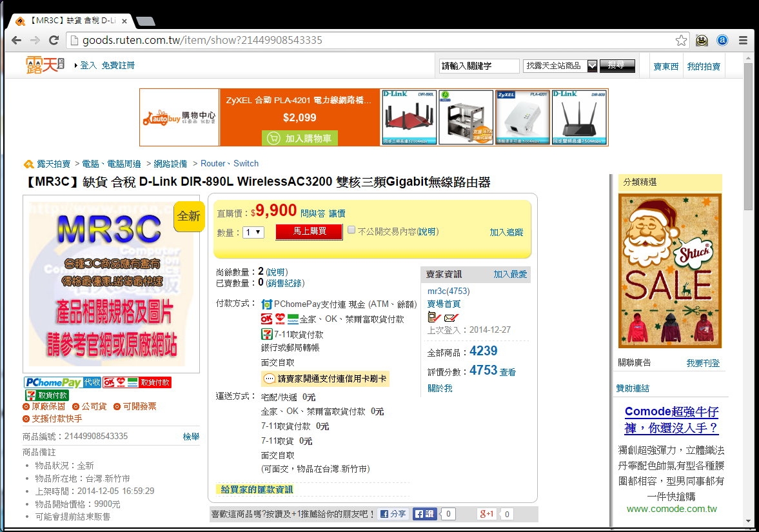
Task: Open the 數量 quantity dropdown
Action: coord(253,232)
